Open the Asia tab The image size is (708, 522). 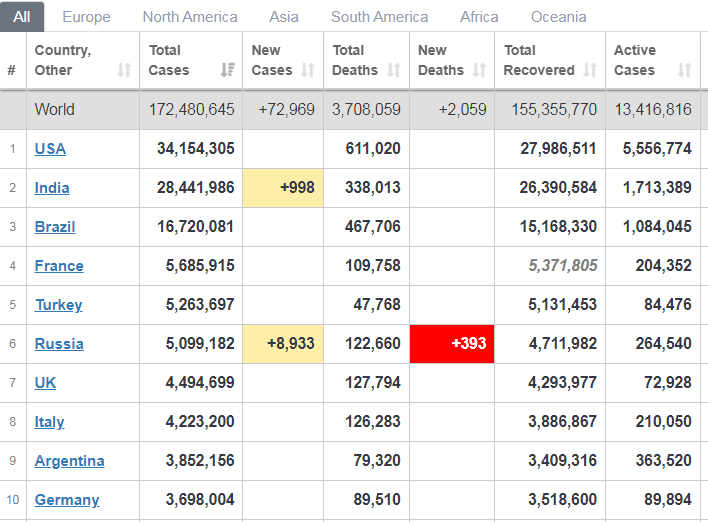(x=284, y=17)
